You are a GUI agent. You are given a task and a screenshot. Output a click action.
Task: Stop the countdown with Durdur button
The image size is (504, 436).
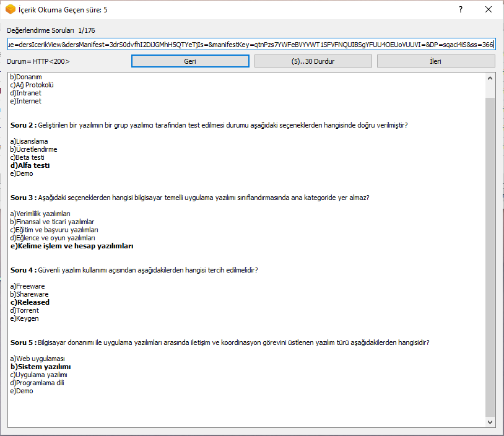click(x=313, y=61)
